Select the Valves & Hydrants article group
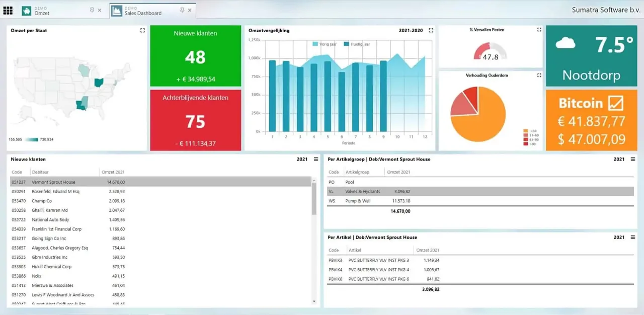 click(480, 191)
